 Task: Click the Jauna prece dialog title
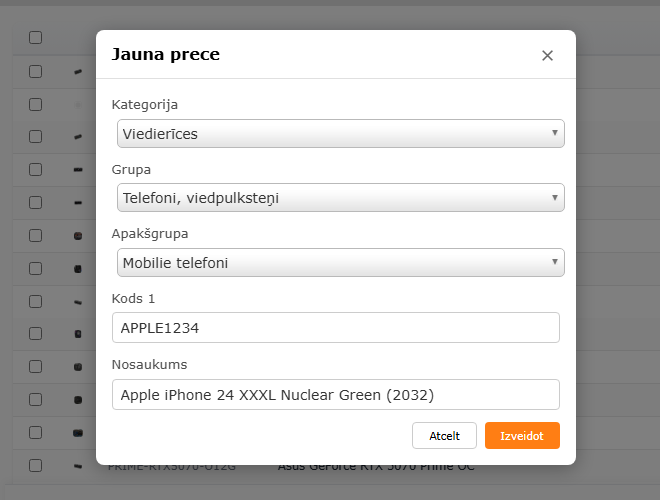166,55
